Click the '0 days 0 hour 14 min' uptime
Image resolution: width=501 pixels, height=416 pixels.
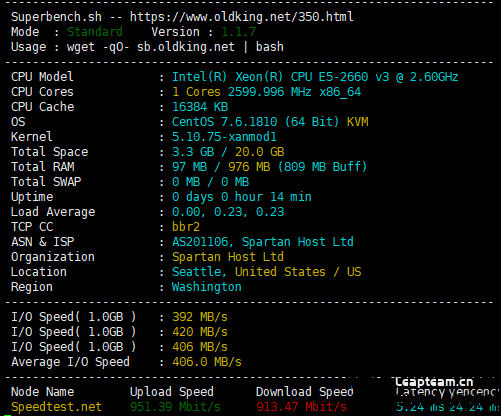(x=242, y=197)
